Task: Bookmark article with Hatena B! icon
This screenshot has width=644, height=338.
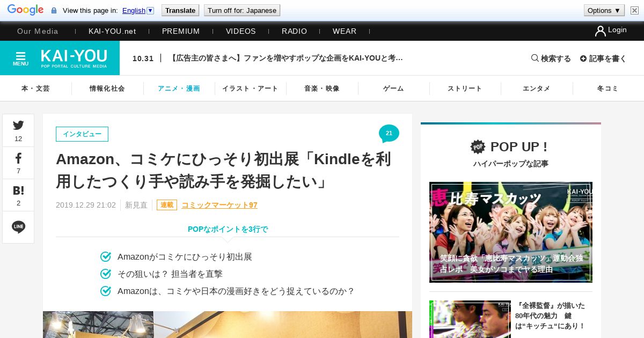Action: [x=18, y=195]
